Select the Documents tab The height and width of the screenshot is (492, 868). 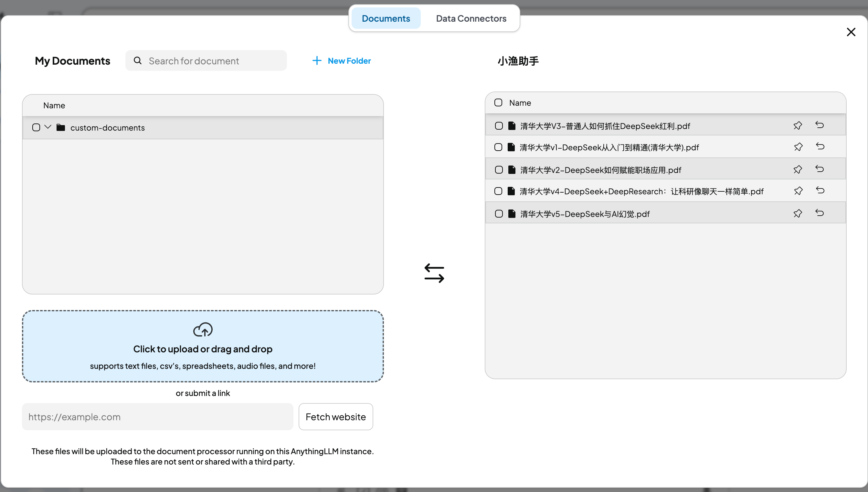386,18
